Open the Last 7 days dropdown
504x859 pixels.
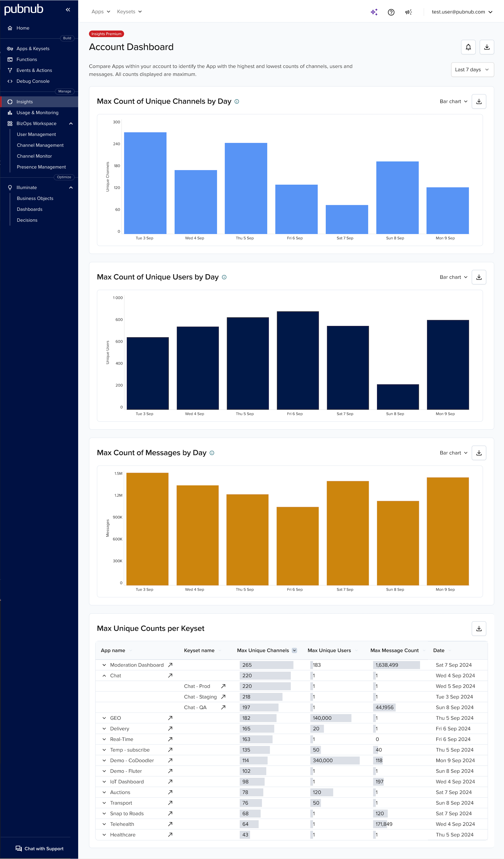tap(472, 69)
